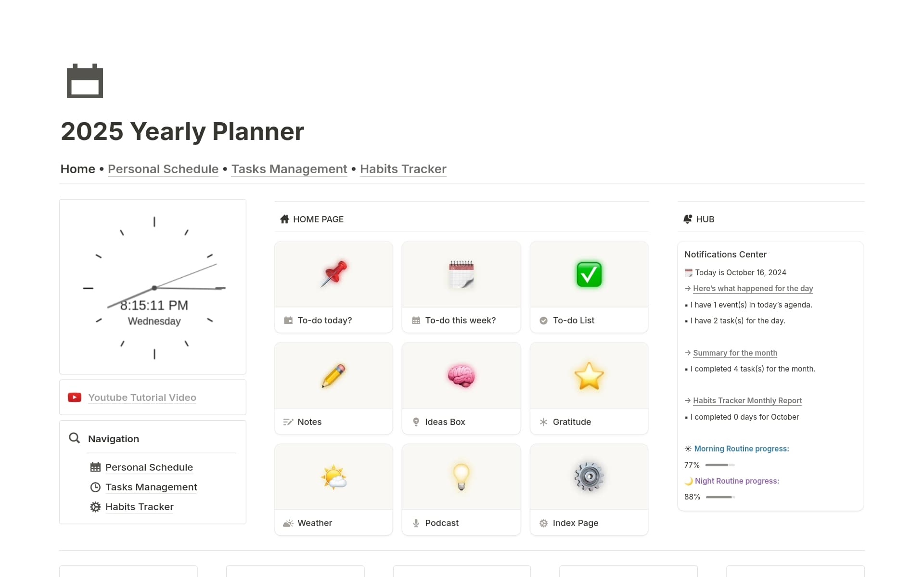Open the Habits Tracker Monthly Report link
924x577 pixels.
click(x=747, y=400)
